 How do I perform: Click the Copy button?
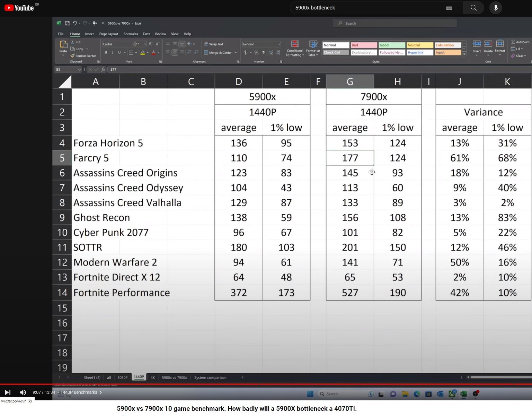point(78,49)
